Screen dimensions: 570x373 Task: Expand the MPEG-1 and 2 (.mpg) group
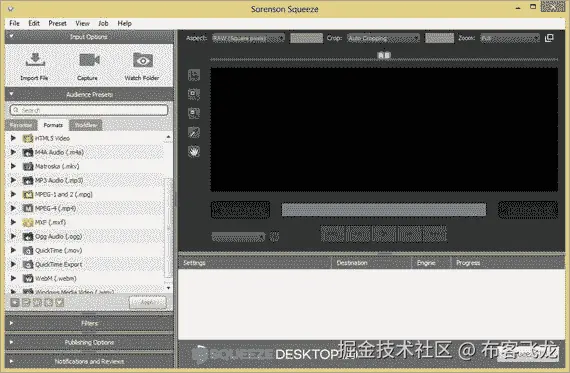click(13, 194)
